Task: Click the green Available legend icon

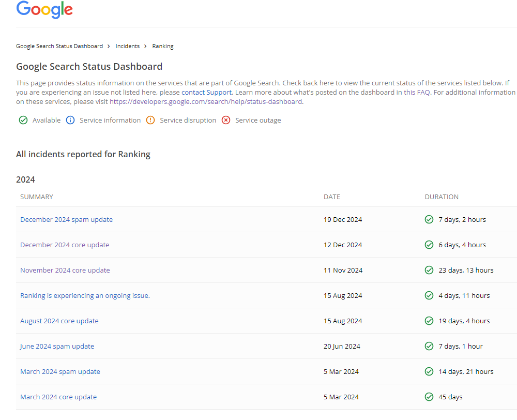Action: tap(23, 120)
